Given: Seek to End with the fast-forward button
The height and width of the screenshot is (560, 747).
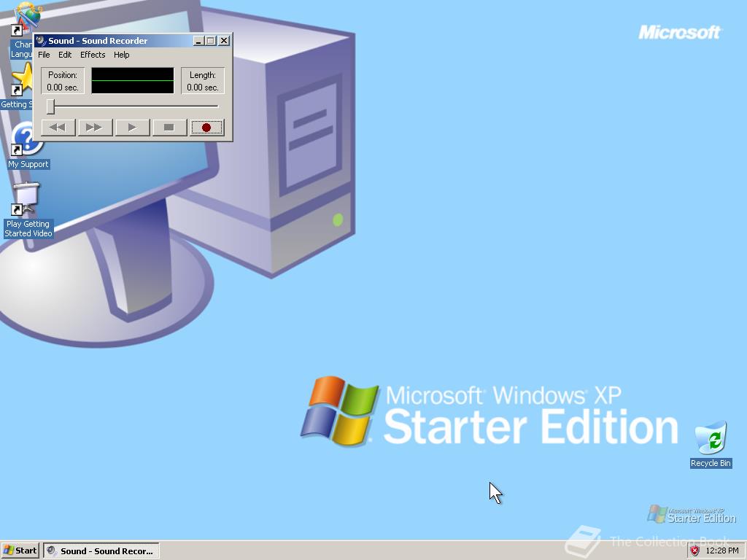Looking at the screenshot, I should coord(95,128).
